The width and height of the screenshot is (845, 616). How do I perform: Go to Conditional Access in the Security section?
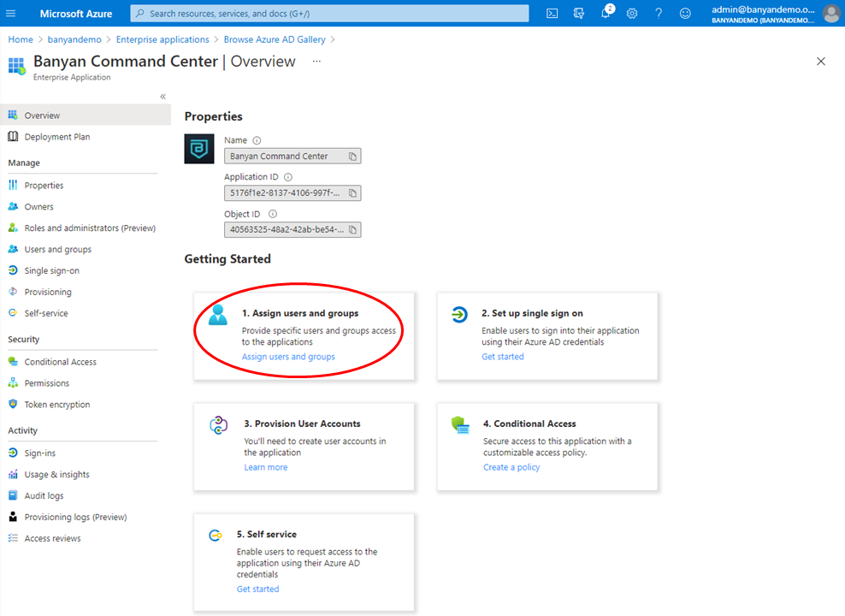[x=60, y=362]
